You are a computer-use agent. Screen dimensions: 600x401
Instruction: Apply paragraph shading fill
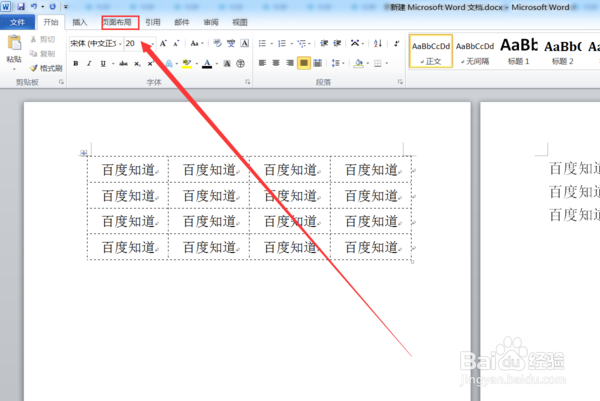tap(359, 63)
